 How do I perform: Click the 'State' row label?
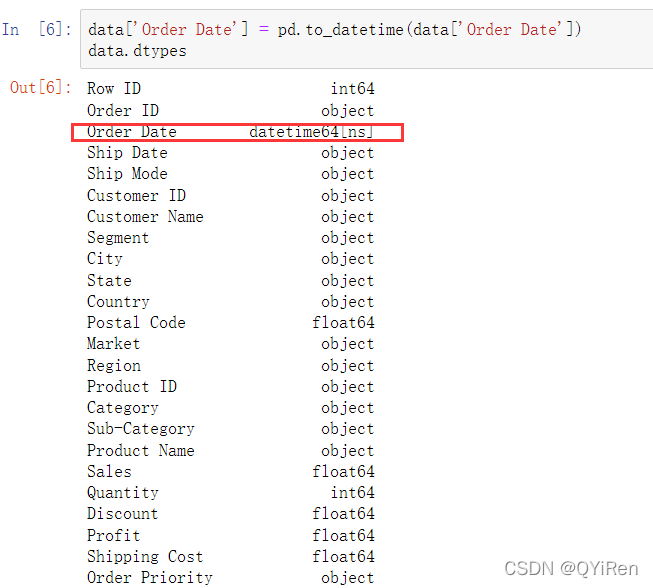coord(109,280)
